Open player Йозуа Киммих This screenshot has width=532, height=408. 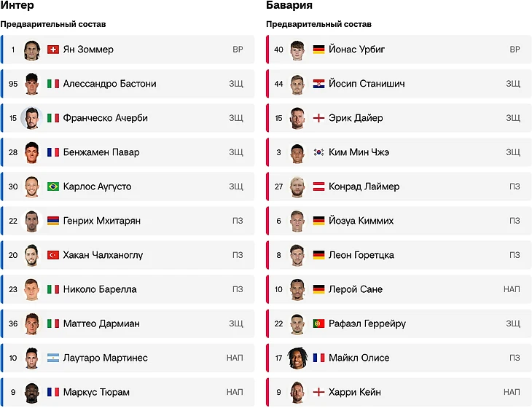(x=399, y=221)
